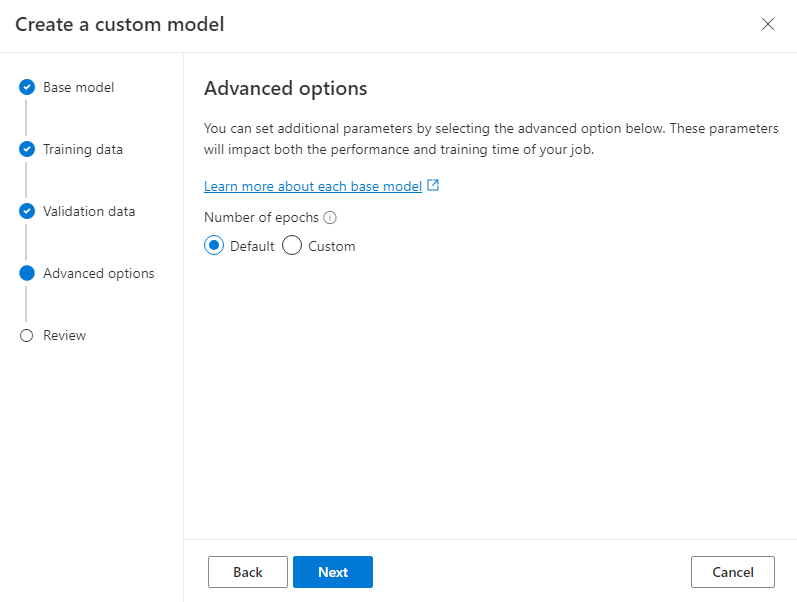Click the Number of epochs label text
This screenshot has width=797, height=602.
261,217
